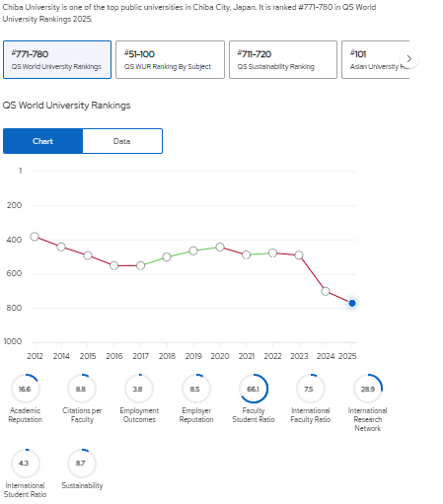Click the Employment Outcomes label
This screenshot has height=504, width=443.
pos(139,415)
